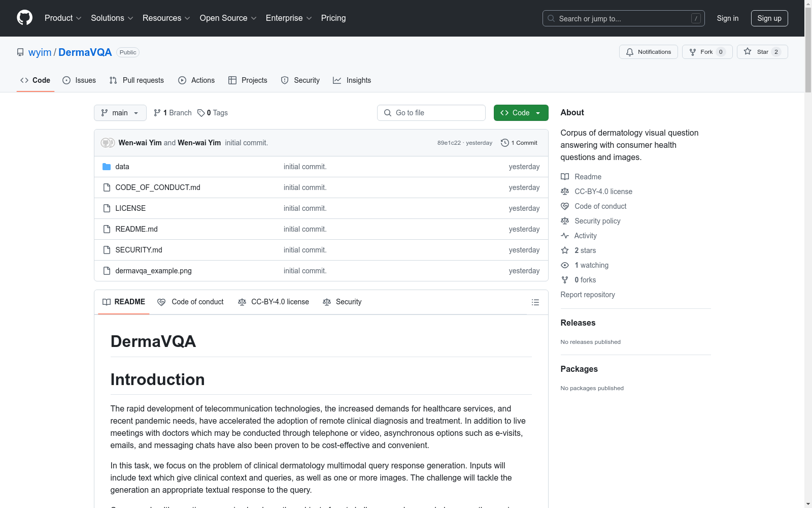This screenshot has height=508, width=812.
Task: Click the Sign up button
Action: point(769,18)
